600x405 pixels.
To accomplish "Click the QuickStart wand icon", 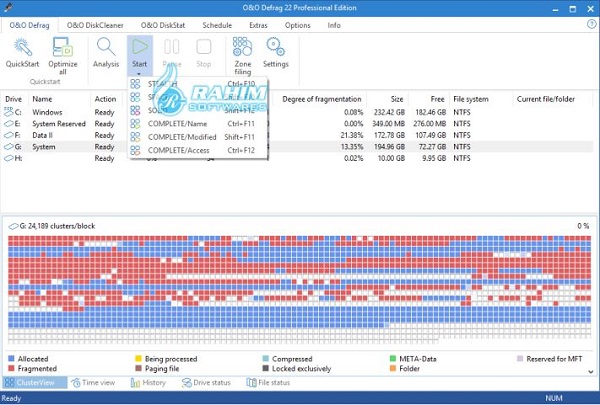I will [23, 47].
